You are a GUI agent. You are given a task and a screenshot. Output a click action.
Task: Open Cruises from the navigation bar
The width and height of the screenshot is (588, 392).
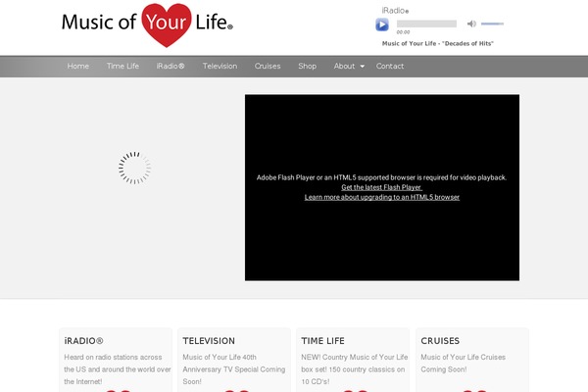pos(268,66)
